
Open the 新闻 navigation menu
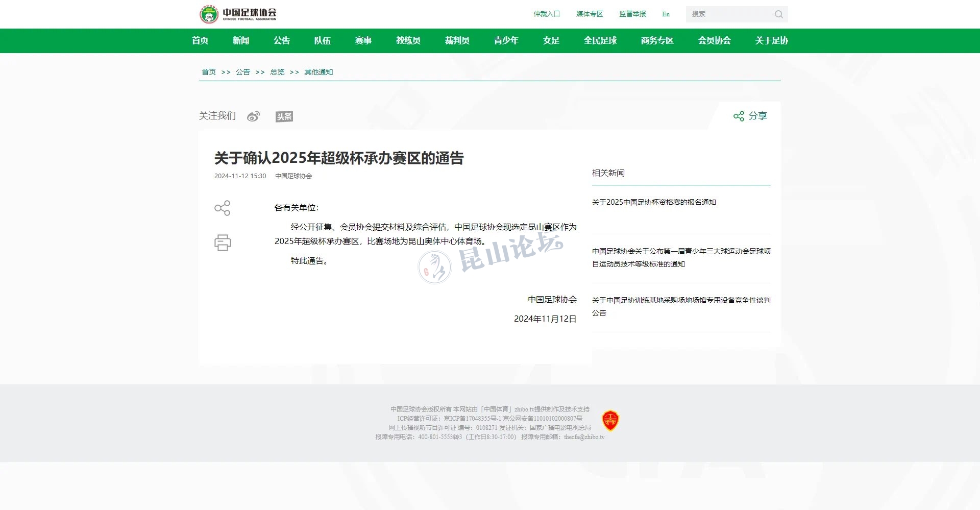pos(241,41)
